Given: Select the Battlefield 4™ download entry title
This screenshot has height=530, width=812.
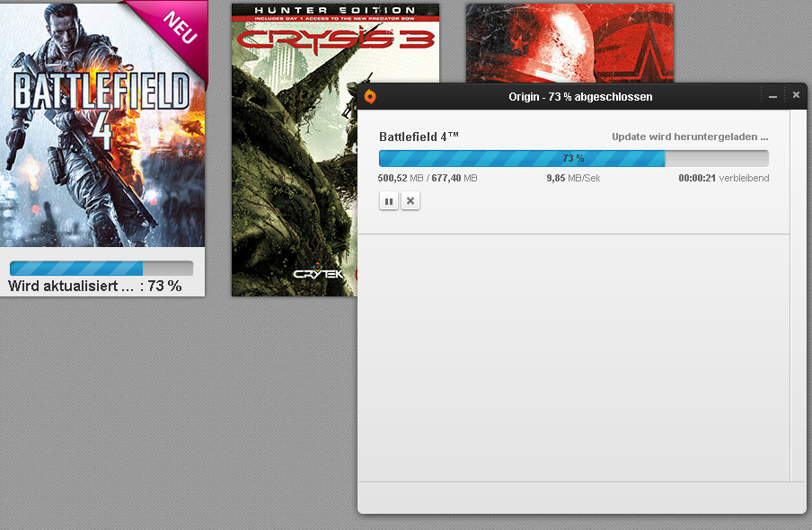Looking at the screenshot, I should [419, 137].
